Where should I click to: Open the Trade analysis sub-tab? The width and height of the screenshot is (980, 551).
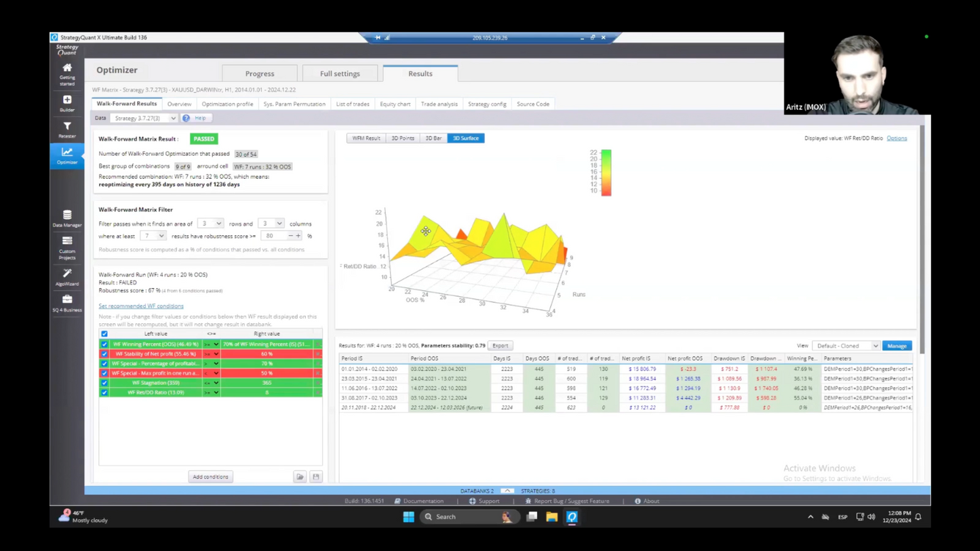tap(439, 104)
